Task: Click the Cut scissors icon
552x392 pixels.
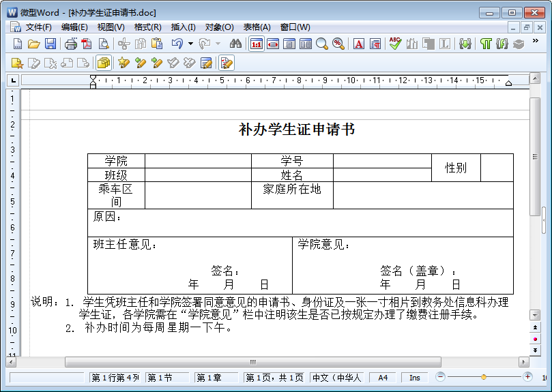Action: pos(124,44)
